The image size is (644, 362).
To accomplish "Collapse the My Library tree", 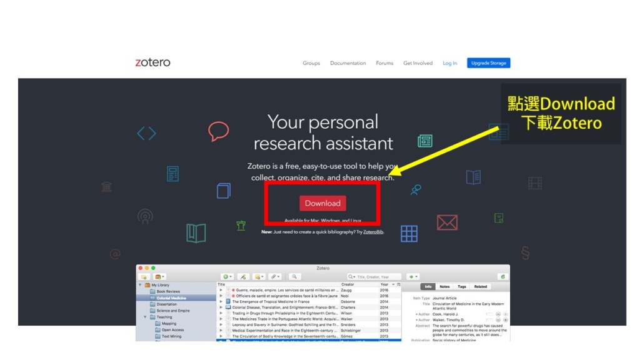I will [140, 284].
